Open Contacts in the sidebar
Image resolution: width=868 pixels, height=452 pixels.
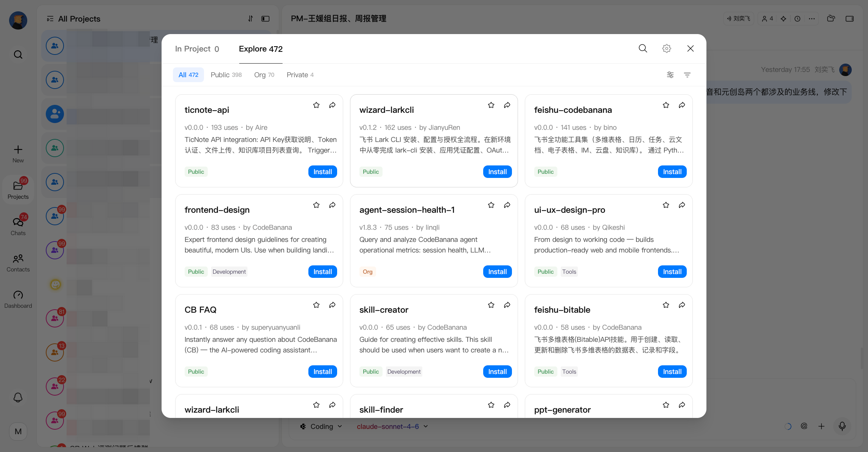click(18, 263)
